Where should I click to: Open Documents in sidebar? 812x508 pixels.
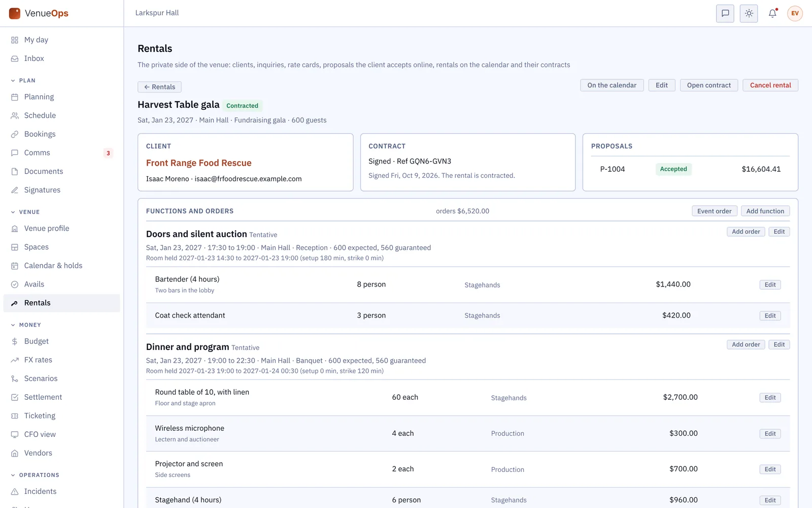61,171
